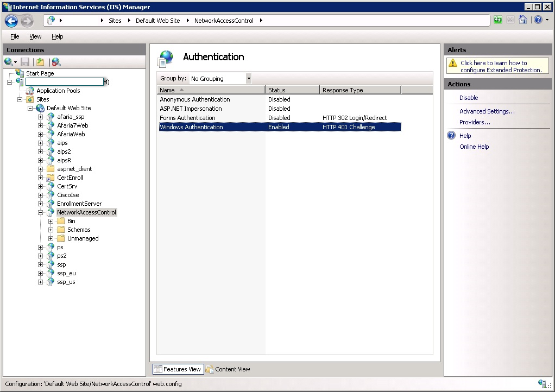555x392 pixels.
Task: Open the dropdown arrow beside the toolbar help icon
Action: point(547,20)
